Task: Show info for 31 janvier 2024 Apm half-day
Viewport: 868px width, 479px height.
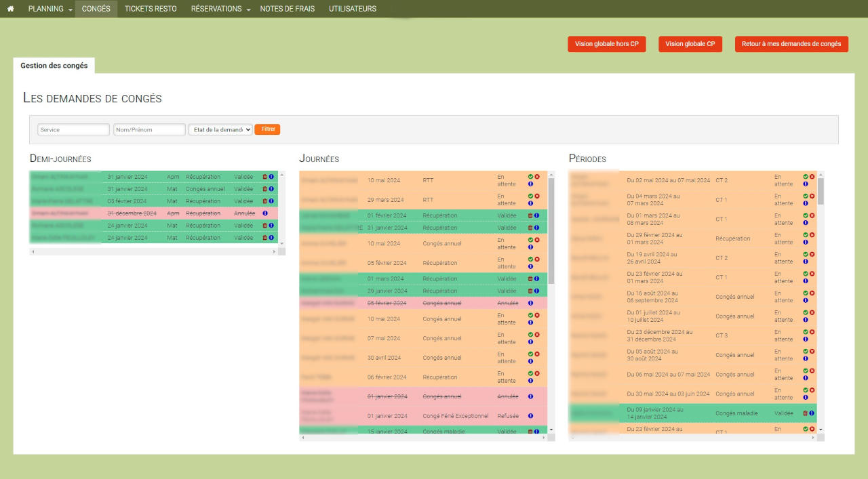Action: [271, 177]
